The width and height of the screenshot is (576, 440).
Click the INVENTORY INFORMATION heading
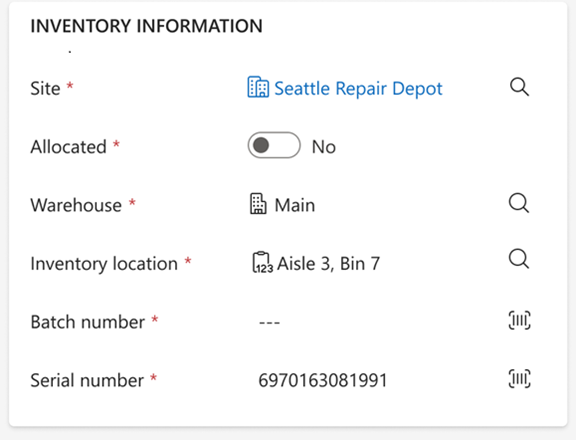147,26
